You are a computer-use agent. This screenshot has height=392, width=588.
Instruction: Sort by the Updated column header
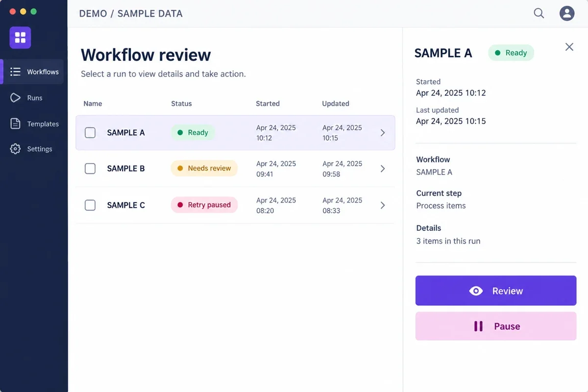(336, 103)
